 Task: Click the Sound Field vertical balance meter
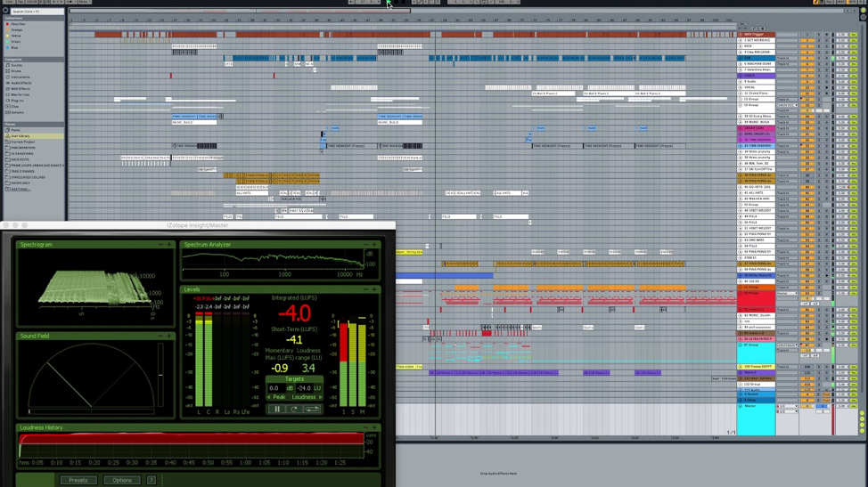click(x=160, y=376)
